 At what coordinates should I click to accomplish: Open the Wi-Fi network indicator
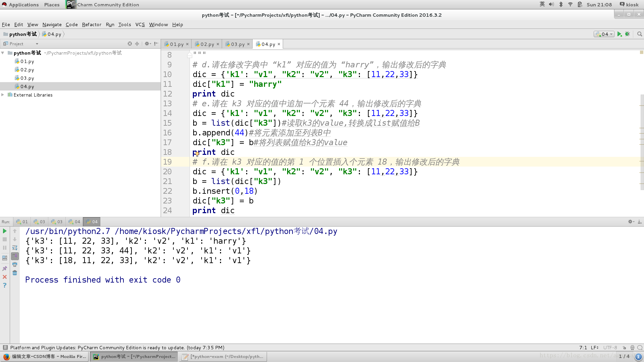570,4
